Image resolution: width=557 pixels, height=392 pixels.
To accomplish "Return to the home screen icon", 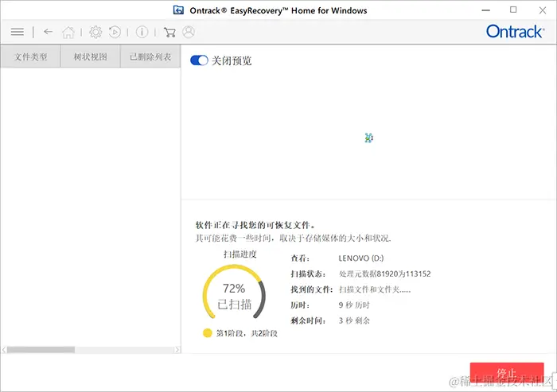I will [68, 33].
